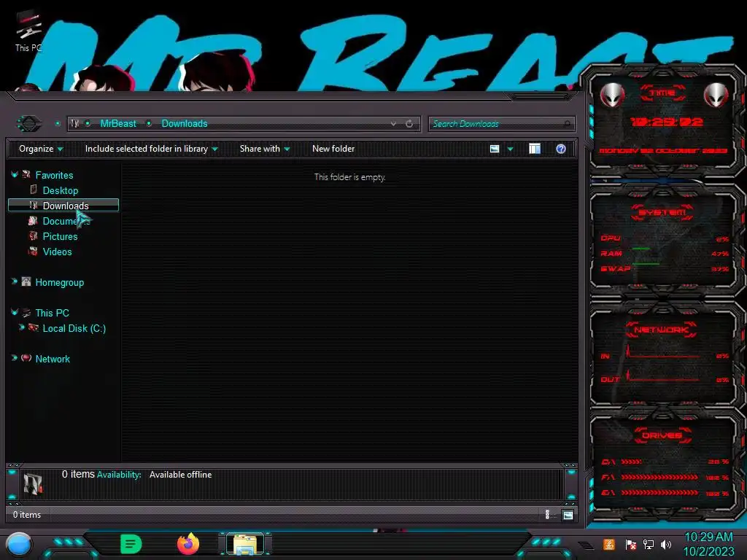The image size is (747, 560).
Task: Open the taskbar clock and date
Action: (708, 544)
